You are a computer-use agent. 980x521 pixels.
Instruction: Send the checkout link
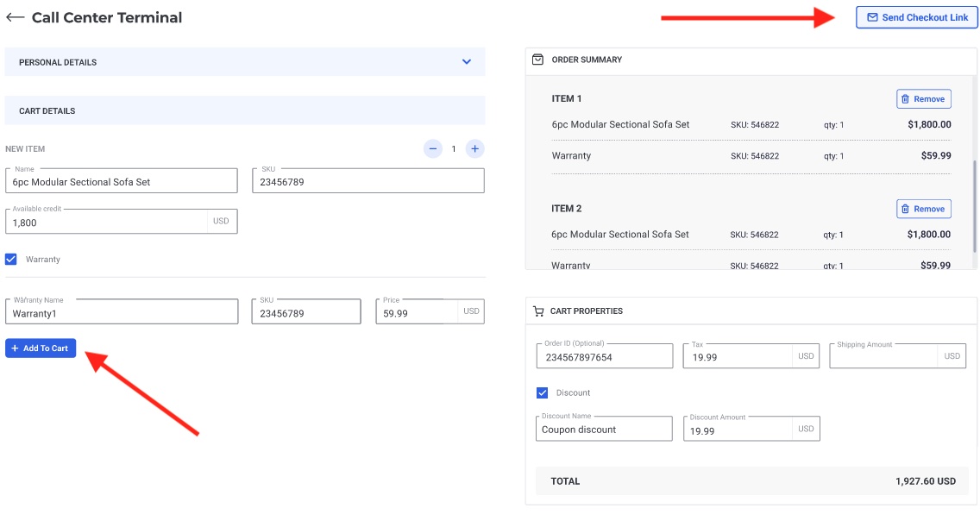pyautogui.click(x=916, y=17)
